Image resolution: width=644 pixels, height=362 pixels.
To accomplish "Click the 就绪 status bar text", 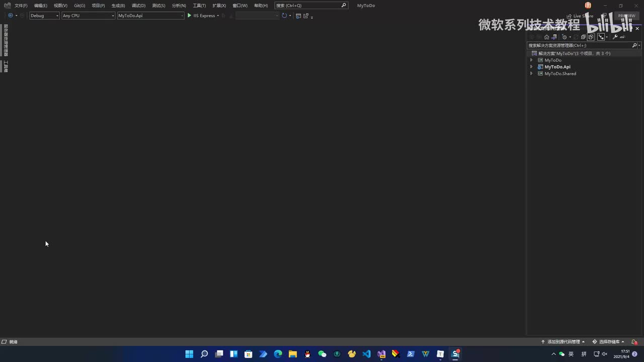I will 13,342.
